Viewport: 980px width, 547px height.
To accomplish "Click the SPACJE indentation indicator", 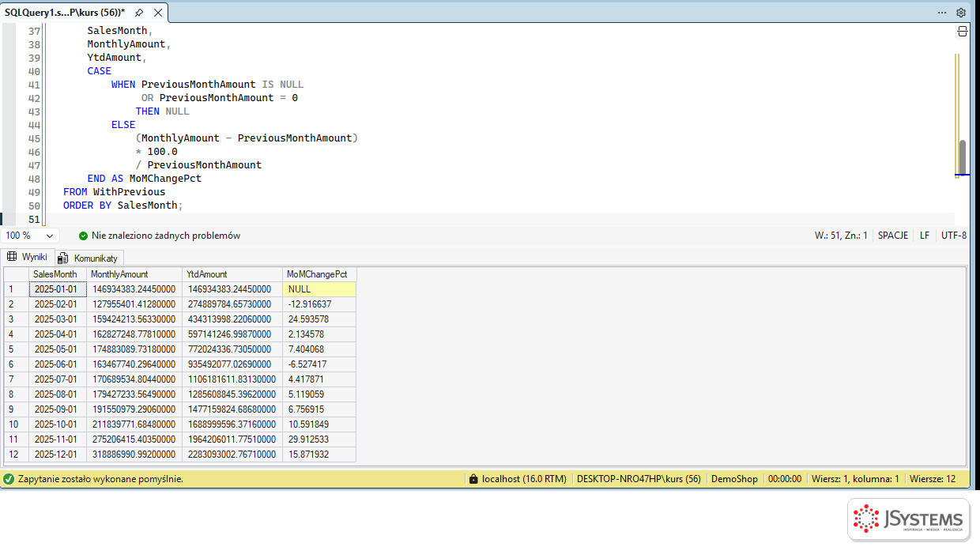I will (x=893, y=236).
